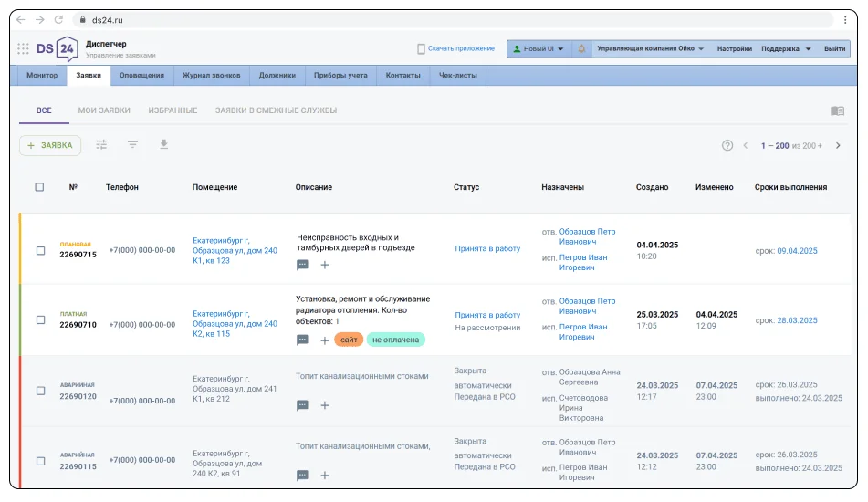Open Настройки in the top bar

pyautogui.click(x=735, y=48)
